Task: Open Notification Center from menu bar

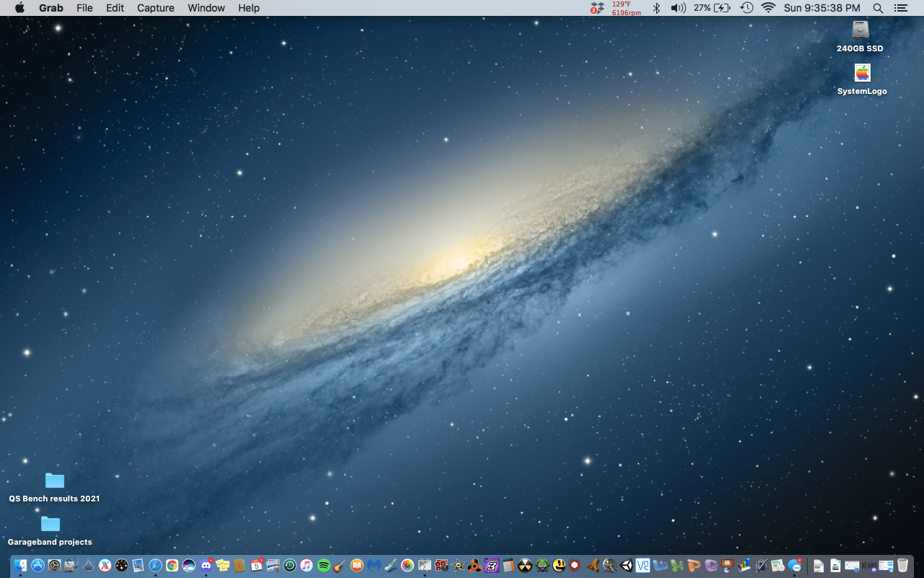Action: pos(900,8)
